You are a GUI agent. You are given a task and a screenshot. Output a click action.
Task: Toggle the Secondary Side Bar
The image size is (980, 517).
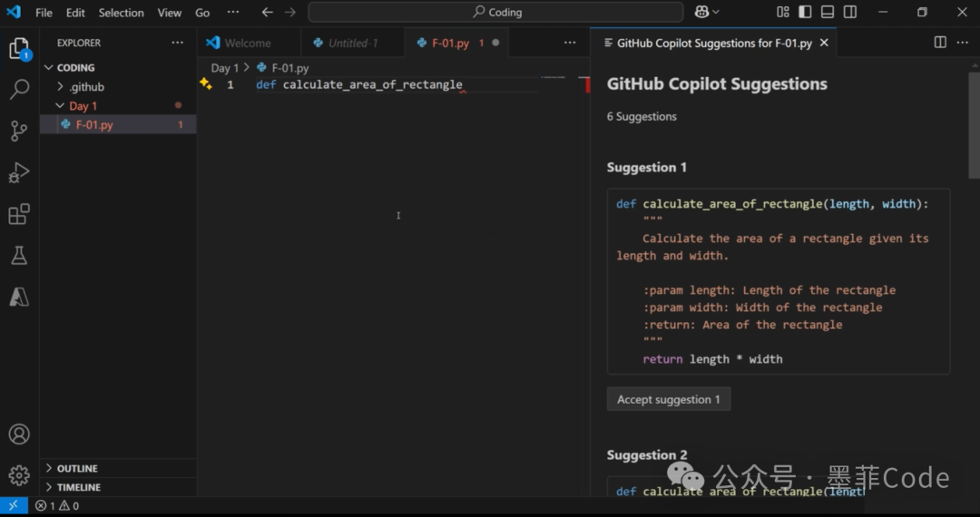[850, 12]
